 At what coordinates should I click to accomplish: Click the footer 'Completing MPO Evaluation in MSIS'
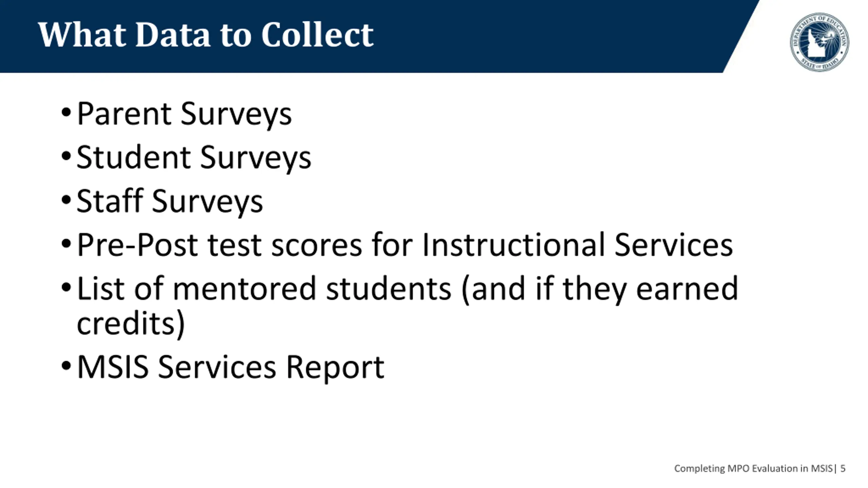pyautogui.click(x=753, y=469)
